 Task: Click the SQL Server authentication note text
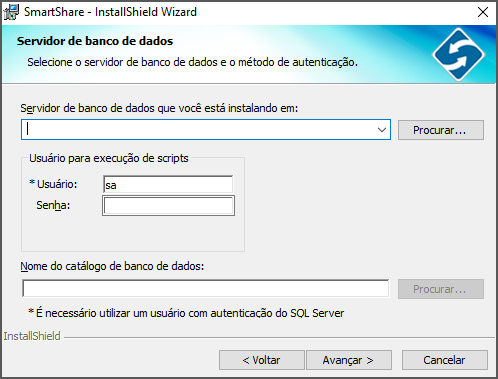pyautogui.click(x=186, y=313)
